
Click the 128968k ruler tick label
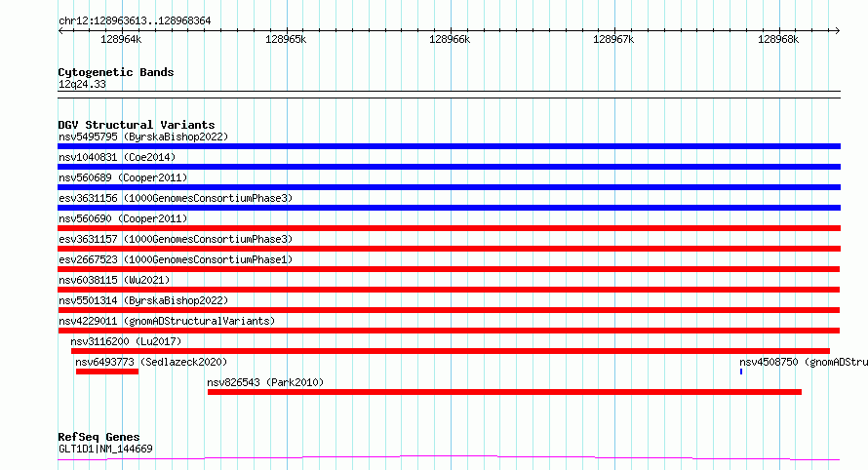(778, 39)
